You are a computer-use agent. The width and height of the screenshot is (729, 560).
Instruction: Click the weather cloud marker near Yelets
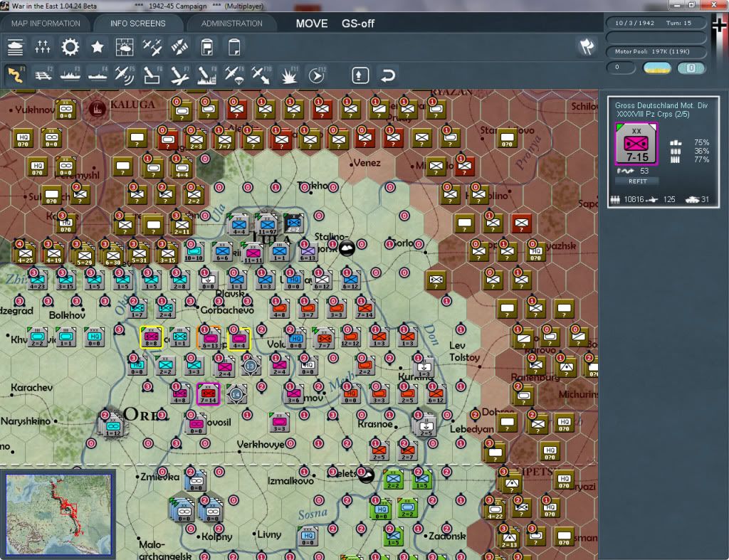[366, 475]
